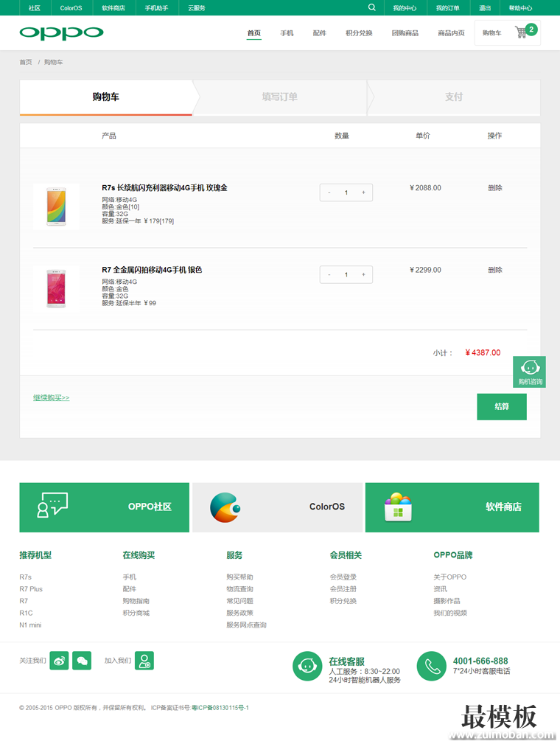This screenshot has height=744, width=560.
Task: Open the R7 Plus footer link
Action: coord(31,589)
